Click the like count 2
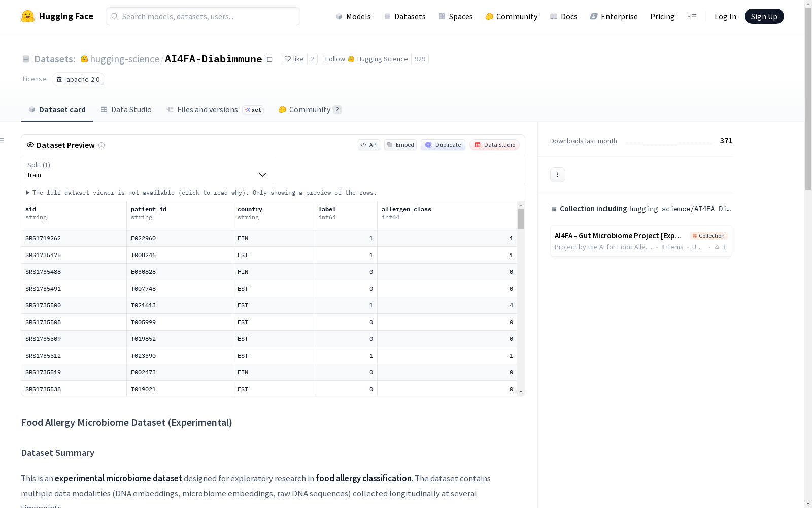812x508 pixels. [313, 59]
